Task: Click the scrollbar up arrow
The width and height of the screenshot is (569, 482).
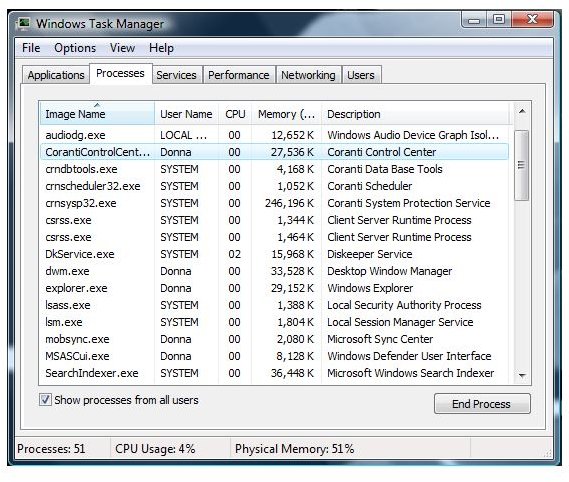Action: pyautogui.click(x=522, y=111)
